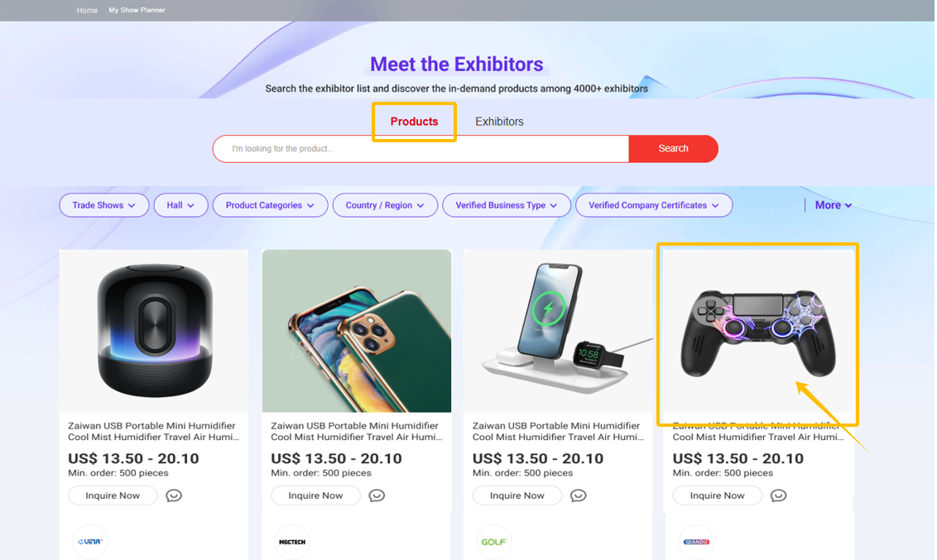Show More filter options
937x560 pixels.
[833, 205]
